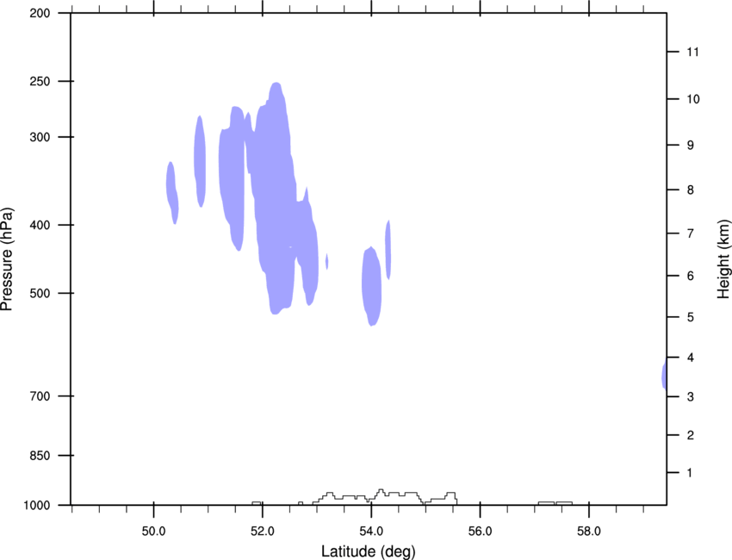Viewport: 732px width, 560px height.
Task: Click the 54.0 latitude tick label
Action: (x=371, y=532)
